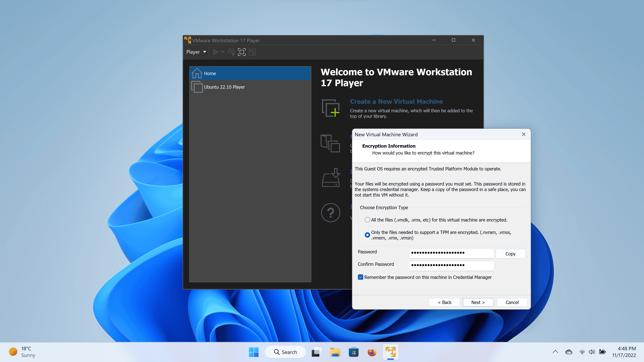The image size is (644, 362).
Task: Select Only TPM files encrypted radio button
Action: pyautogui.click(x=367, y=234)
